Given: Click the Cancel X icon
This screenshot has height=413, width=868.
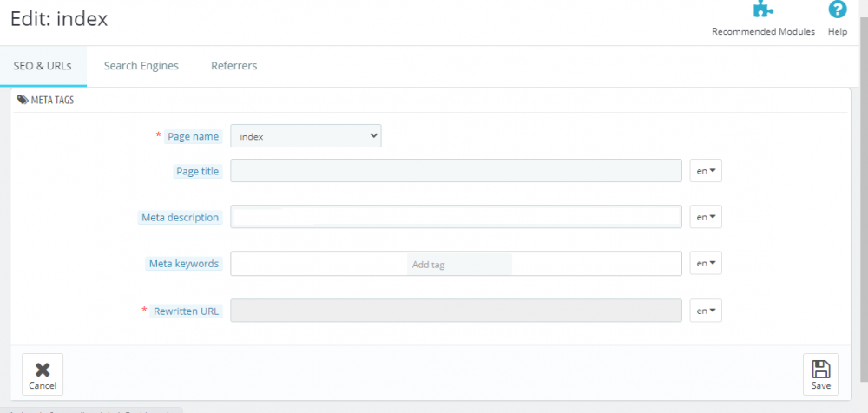Looking at the screenshot, I should pos(42,370).
